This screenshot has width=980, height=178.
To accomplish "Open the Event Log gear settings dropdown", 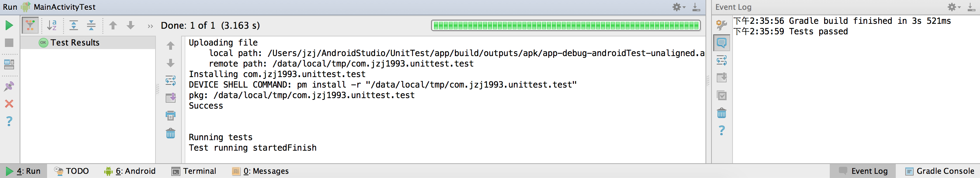I will coord(954,7).
